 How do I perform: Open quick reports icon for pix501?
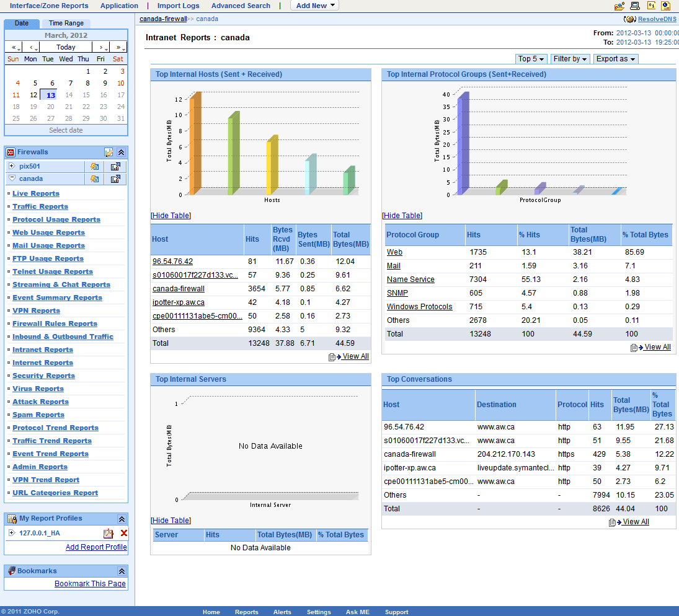94,167
